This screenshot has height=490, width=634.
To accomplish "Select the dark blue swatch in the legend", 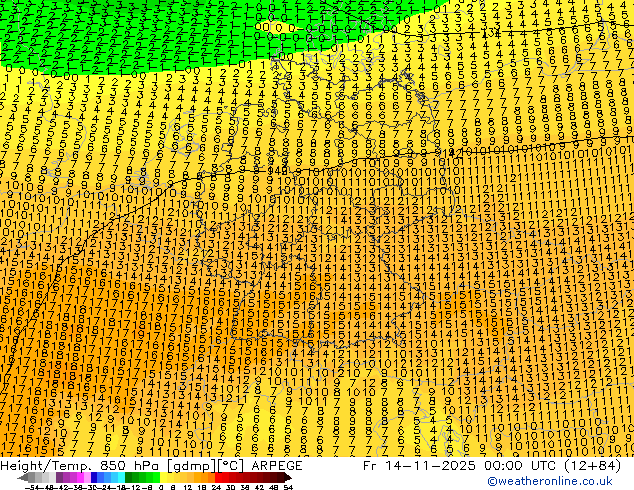I will [94, 478].
